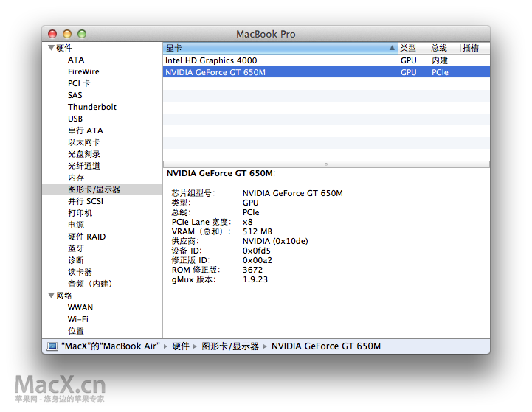This screenshot has height=412, width=532.
Task: Click the 硬件 section label in sidebar
Action: tap(64, 48)
